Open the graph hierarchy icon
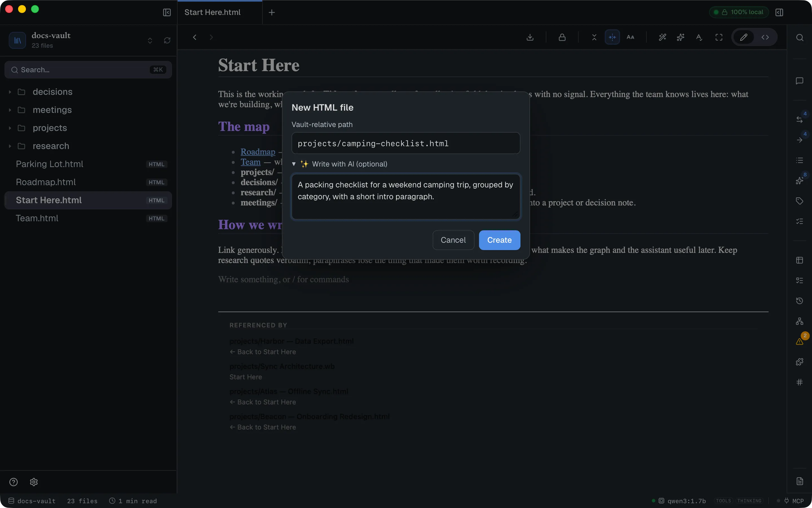 pos(800,321)
